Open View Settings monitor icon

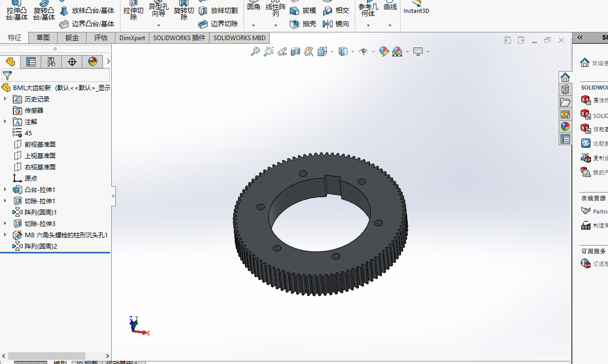click(418, 51)
